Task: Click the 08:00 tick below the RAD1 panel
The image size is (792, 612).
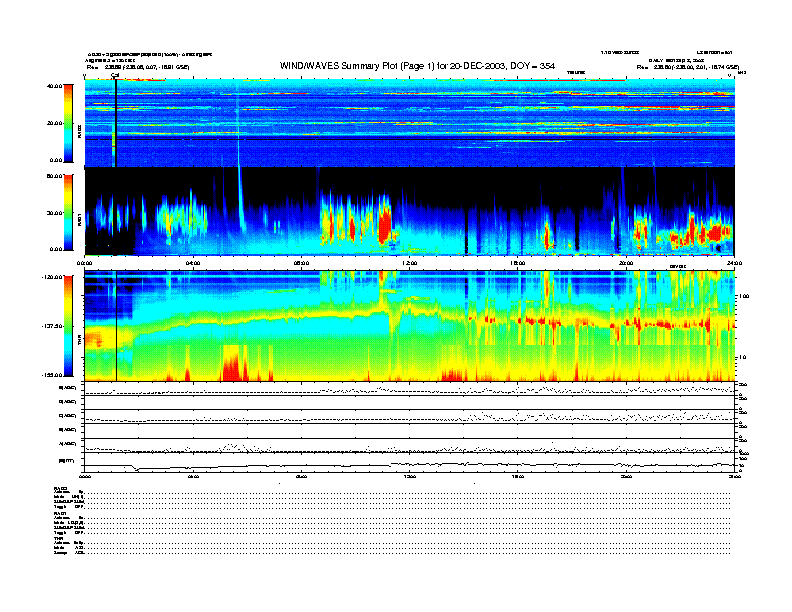Action: coord(301,263)
